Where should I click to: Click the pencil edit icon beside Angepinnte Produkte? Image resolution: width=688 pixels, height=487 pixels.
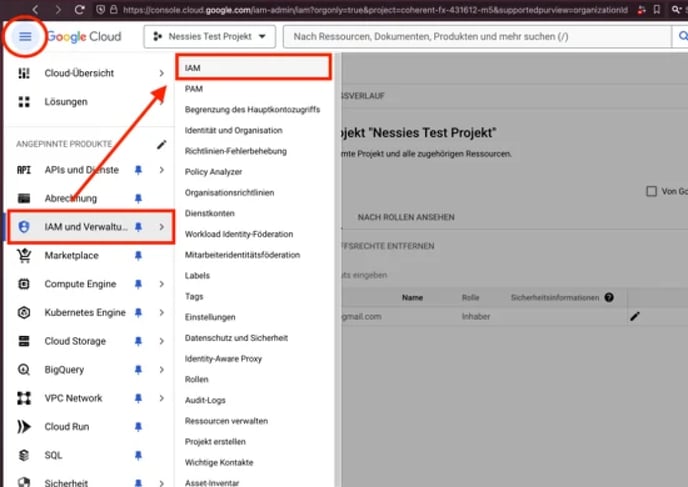coord(162,145)
